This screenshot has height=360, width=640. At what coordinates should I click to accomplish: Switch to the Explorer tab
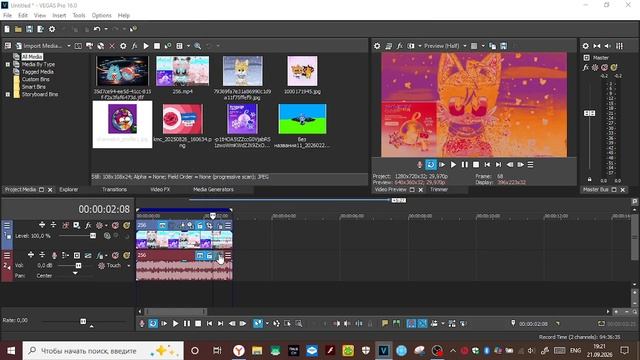69,189
